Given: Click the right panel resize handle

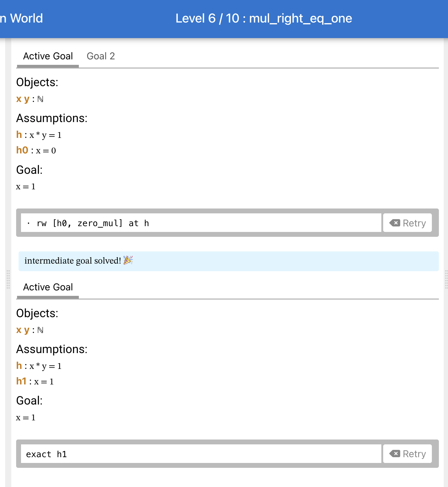Looking at the screenshot, I should (x=446, y=279).
